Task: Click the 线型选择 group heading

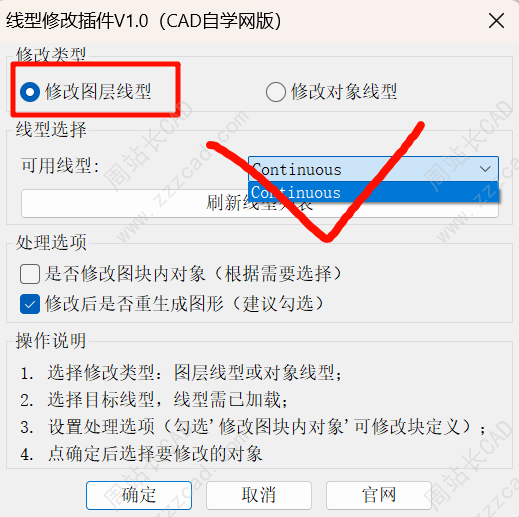Action: pyautogui.click(x=51, y=129)
